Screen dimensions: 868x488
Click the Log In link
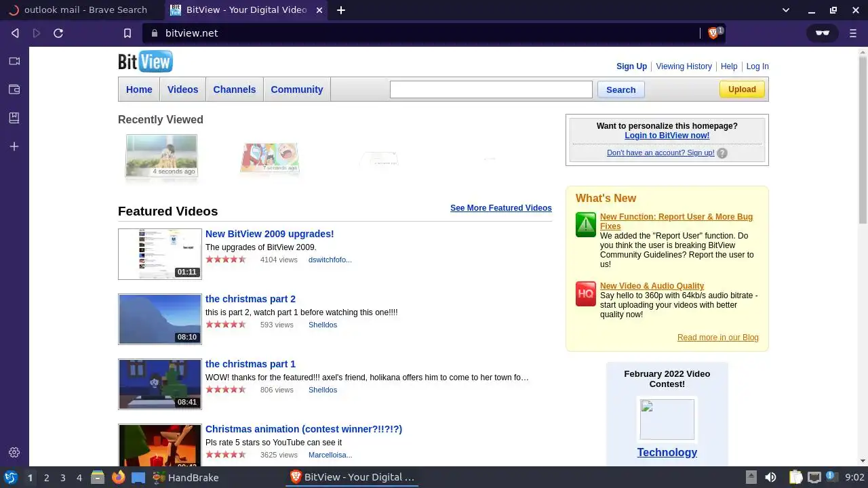pos(757,66)
